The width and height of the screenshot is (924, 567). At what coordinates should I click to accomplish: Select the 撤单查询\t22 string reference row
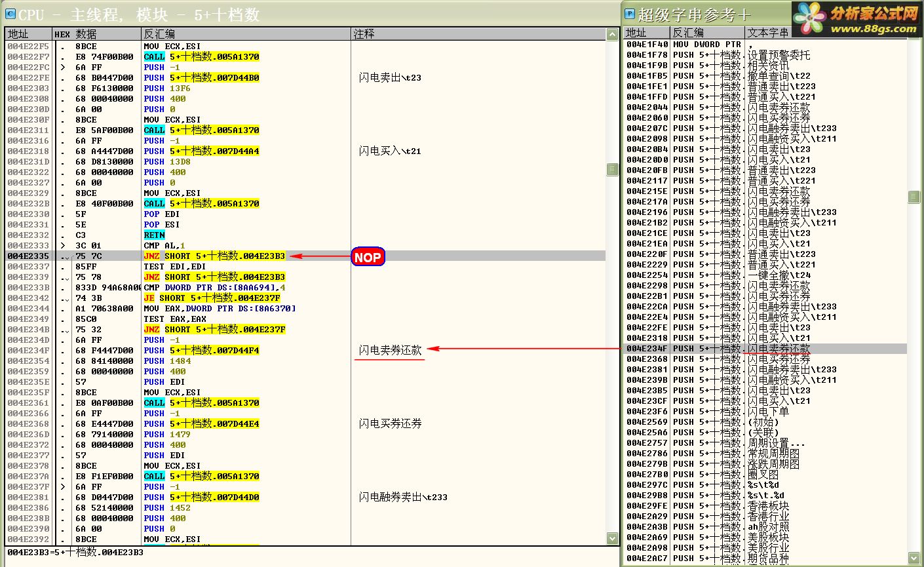click(765, 76)
